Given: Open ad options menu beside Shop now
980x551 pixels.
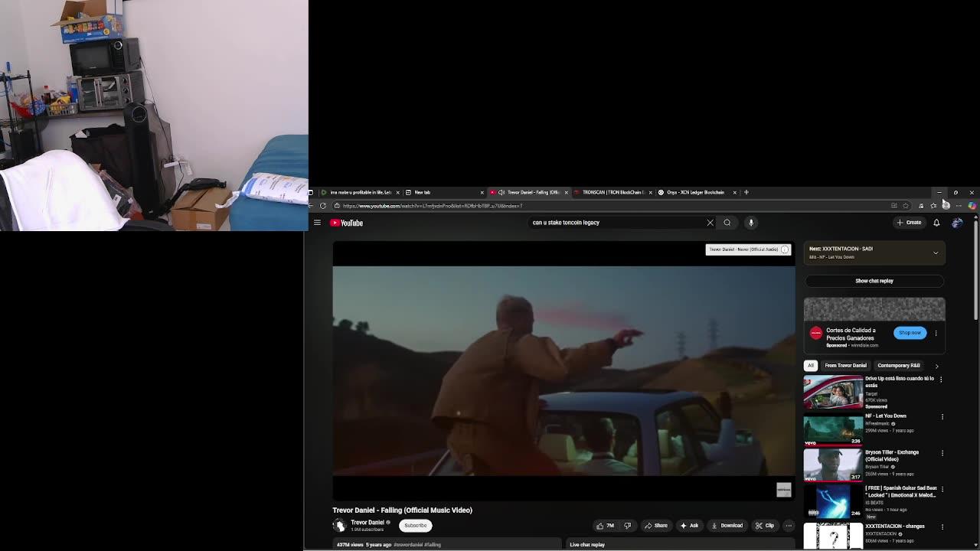Looking at the screenshot, I should point(936,333).
